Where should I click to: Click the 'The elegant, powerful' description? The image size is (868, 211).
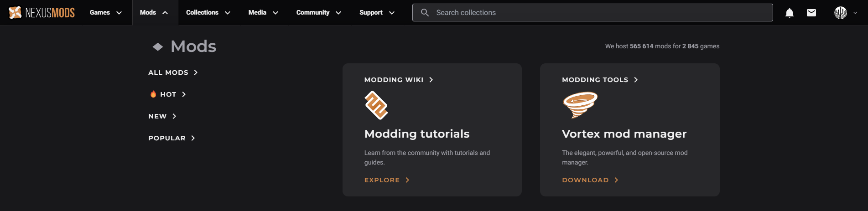624,158
